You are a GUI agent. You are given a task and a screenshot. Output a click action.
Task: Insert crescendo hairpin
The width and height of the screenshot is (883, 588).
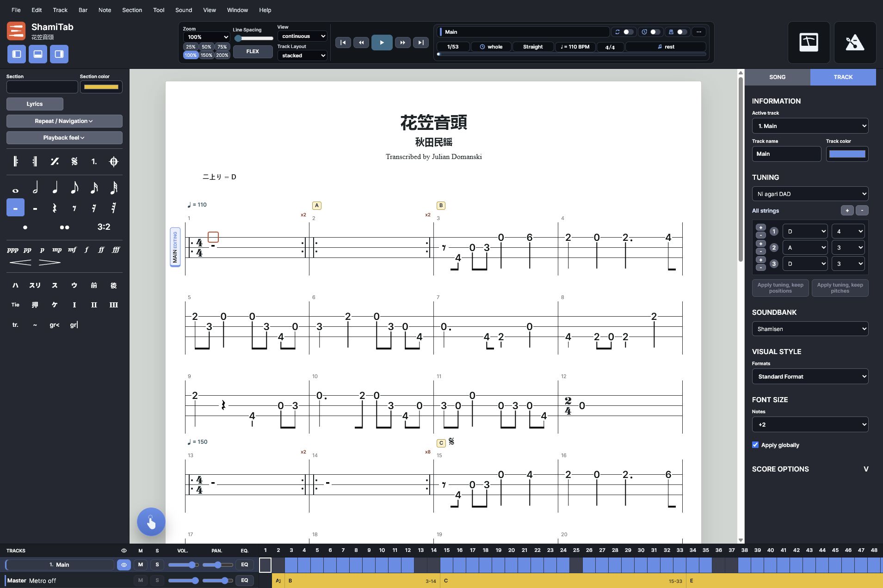(20, 263)
